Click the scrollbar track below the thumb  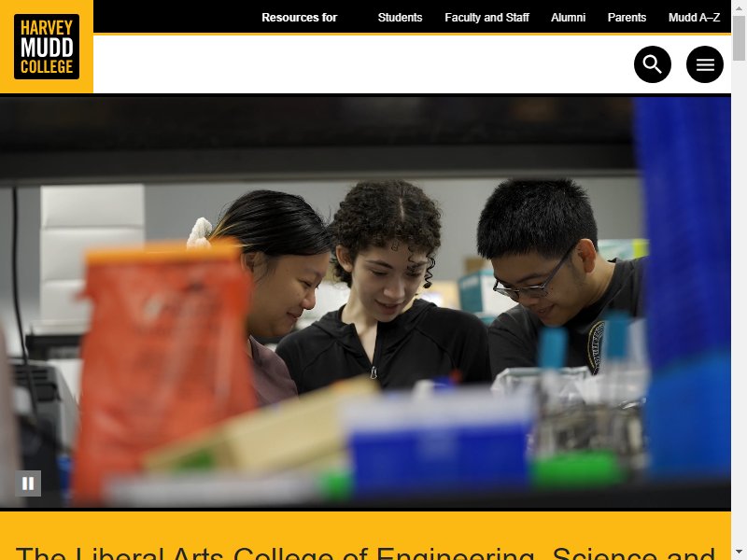coord(739,305)
